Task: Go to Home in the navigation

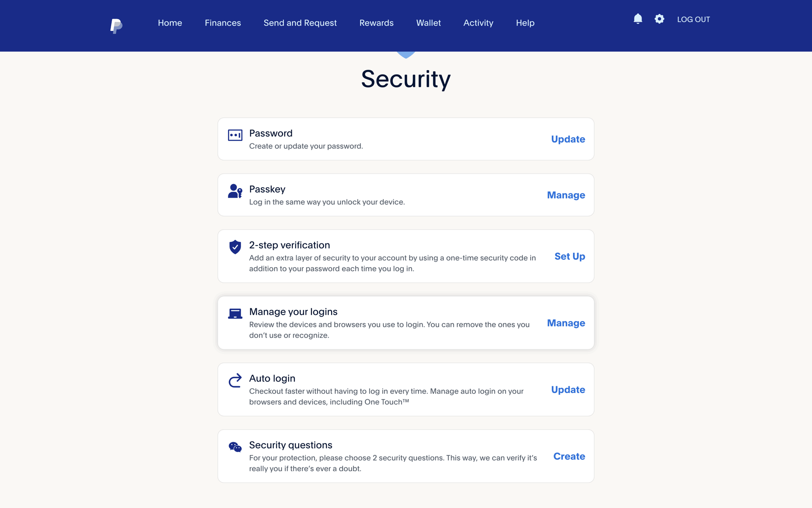Action: tap(170, 23)
